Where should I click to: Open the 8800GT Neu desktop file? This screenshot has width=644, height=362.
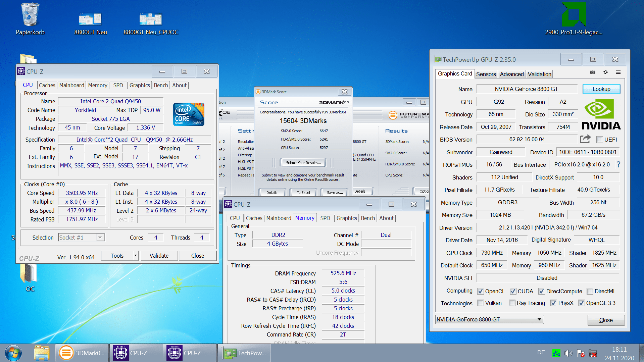click(90, 23)
